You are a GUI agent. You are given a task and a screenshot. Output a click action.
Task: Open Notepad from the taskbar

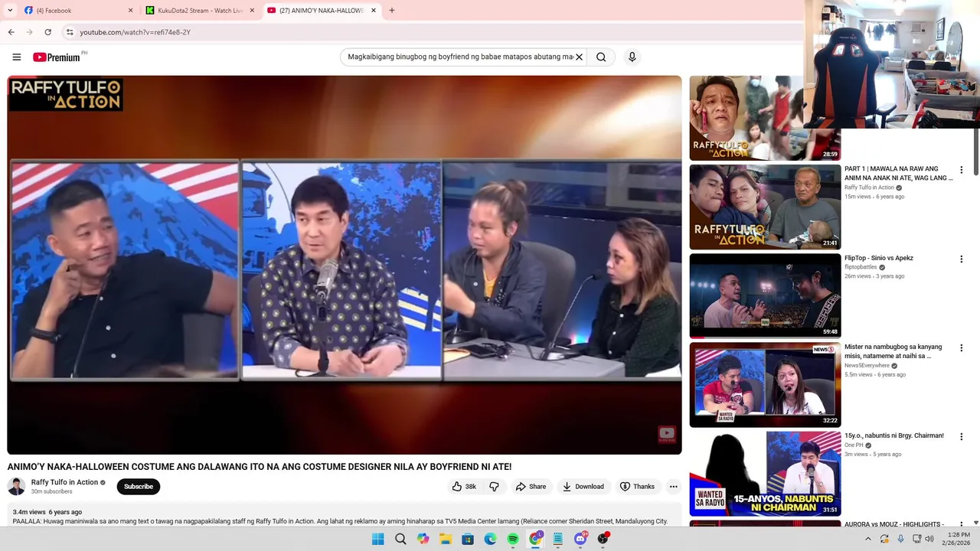pyautogui.click(x=558, y=539)
